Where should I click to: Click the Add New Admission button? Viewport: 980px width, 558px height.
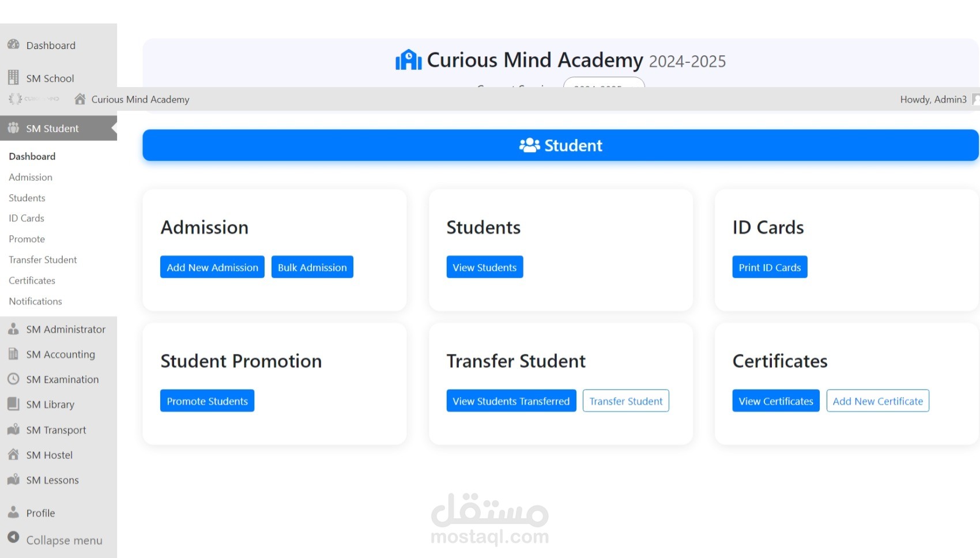212,267
